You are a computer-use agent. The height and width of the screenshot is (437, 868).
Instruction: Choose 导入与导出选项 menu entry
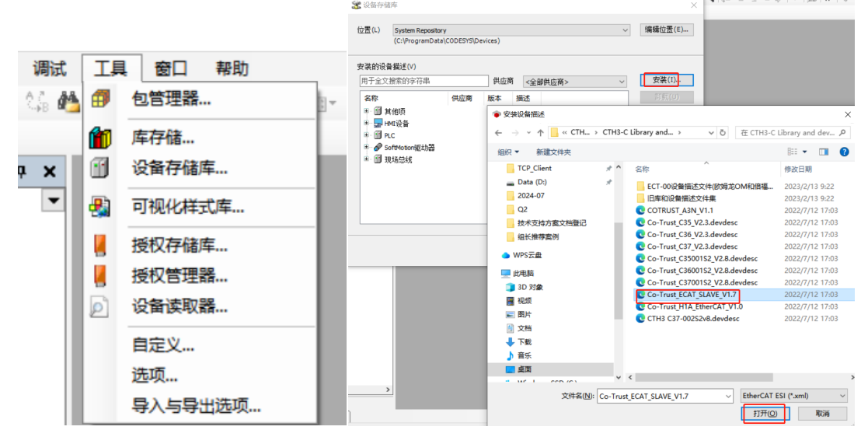pos(196,406)
